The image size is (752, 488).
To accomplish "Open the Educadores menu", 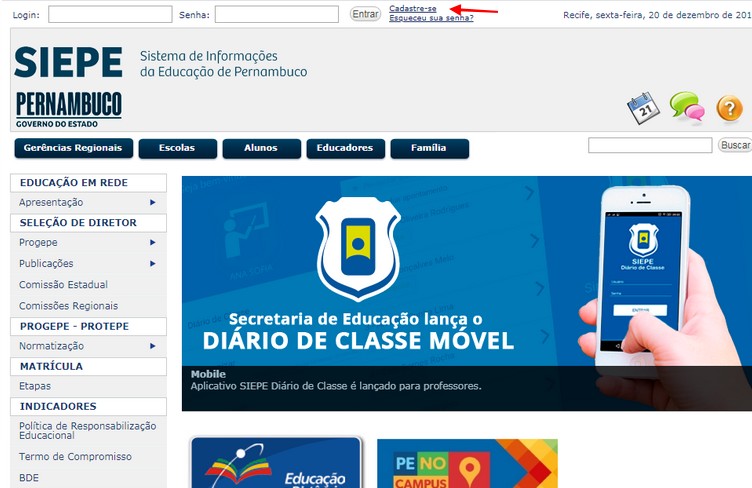I will tap(345, 148).
